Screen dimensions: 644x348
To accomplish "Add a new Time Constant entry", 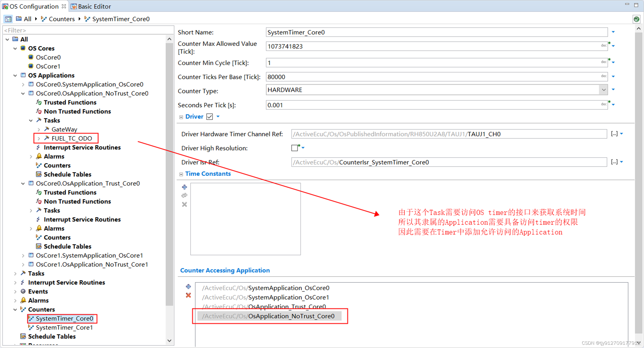I will click(184, 187).
